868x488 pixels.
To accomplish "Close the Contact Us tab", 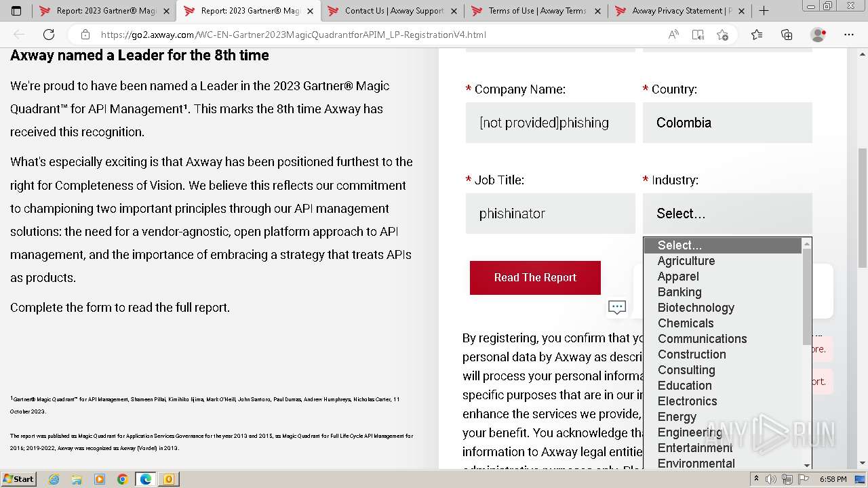I will [x=454, y=11].
